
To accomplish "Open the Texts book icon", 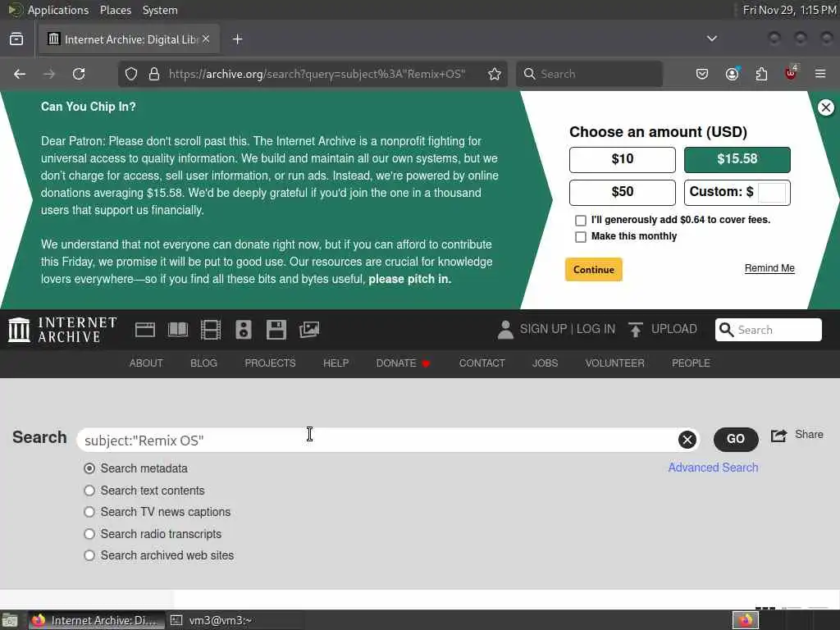I will (x=178, y=330).
